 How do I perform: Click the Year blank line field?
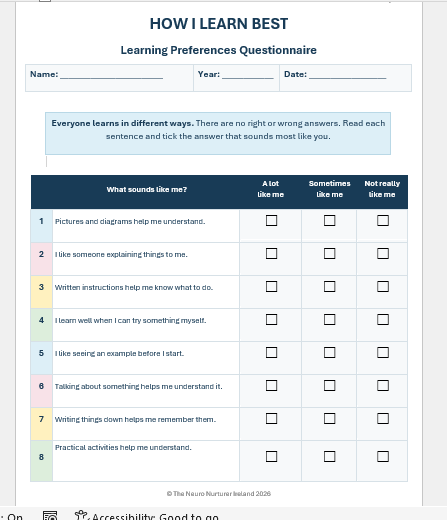click(x=248, y=75)
